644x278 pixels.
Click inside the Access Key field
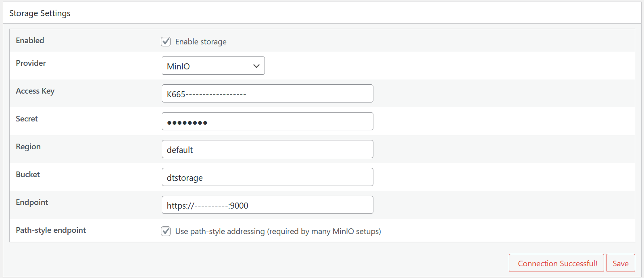267,93
